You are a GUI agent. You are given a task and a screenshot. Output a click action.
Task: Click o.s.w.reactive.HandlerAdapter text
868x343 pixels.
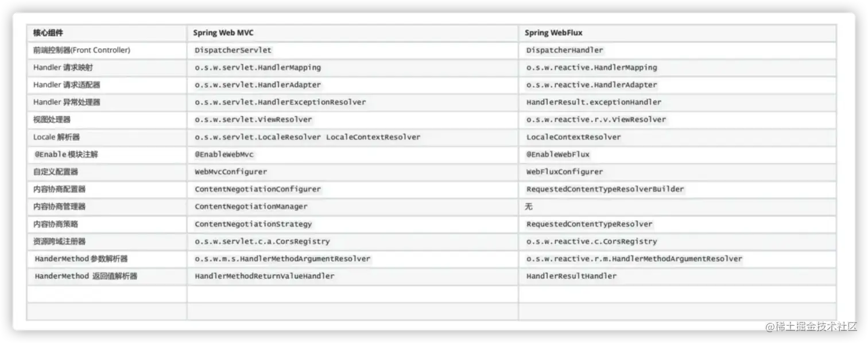[x=592, y=85]
